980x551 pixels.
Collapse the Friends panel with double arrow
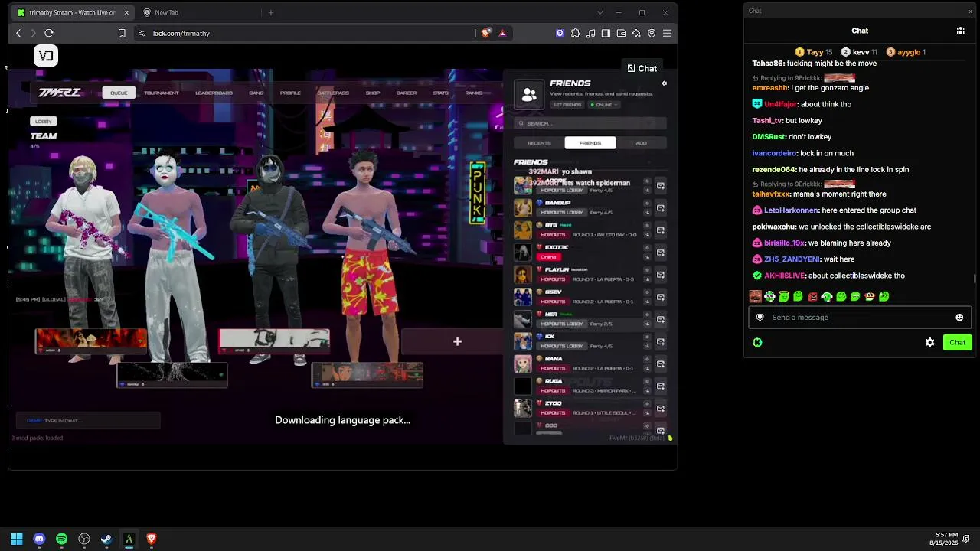664,83
